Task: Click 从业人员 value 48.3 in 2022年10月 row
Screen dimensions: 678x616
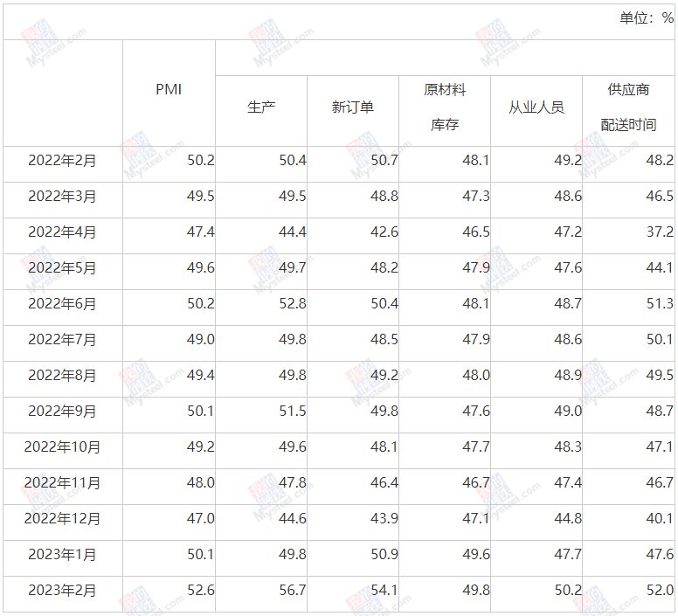Action: [568, 447]
